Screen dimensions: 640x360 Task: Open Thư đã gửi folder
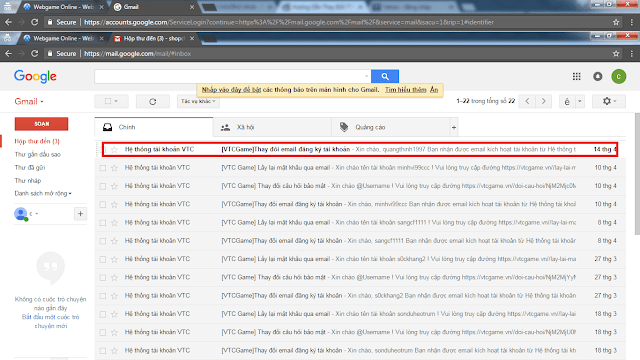tap(30, 167)
